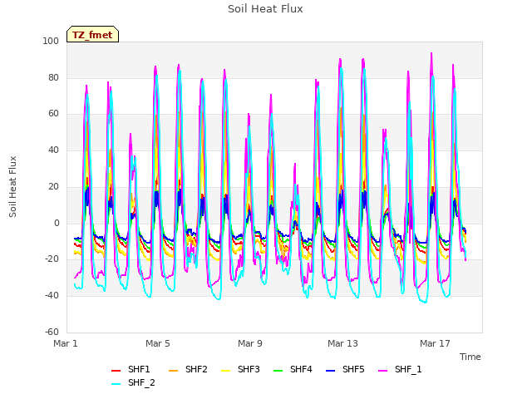Click the orange SHF2 legend color marker

pyautogui.click(x=173, y=371)
